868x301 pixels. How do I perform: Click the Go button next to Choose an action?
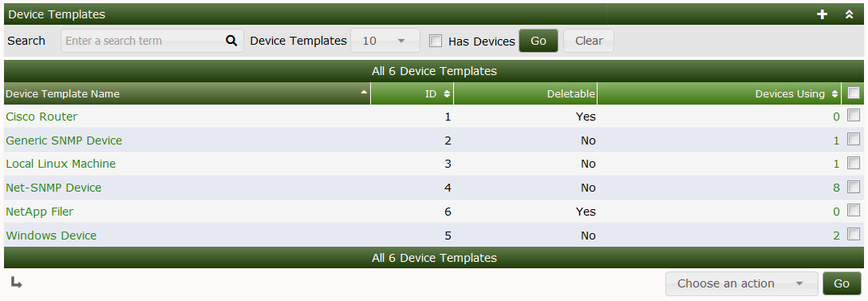pos(842,283)
